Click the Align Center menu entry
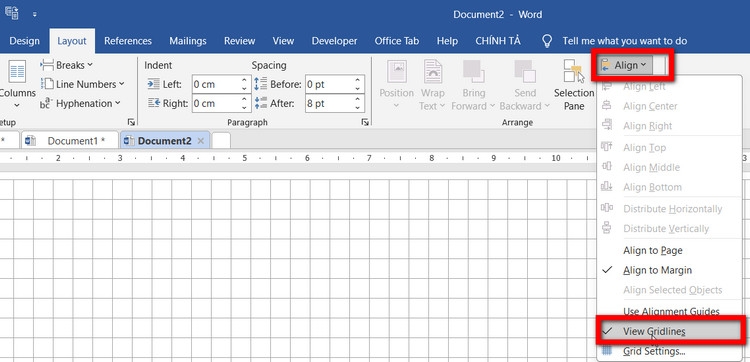 (670, 106)
